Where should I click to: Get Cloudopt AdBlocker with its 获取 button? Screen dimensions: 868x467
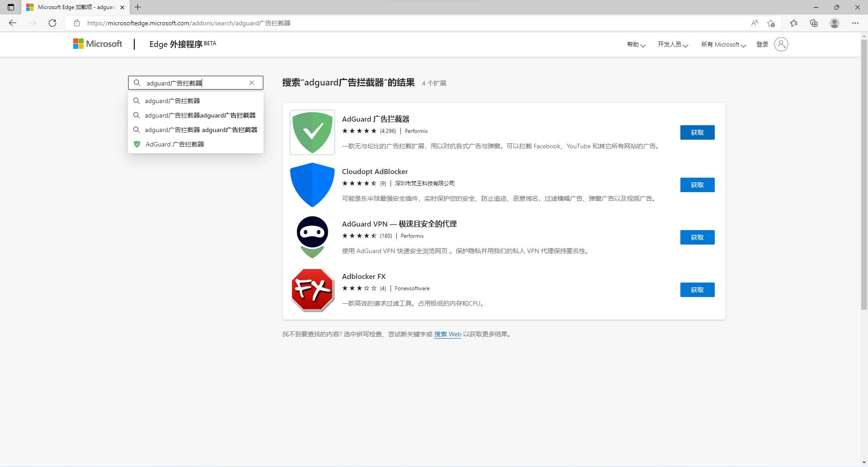pos(697,184)
